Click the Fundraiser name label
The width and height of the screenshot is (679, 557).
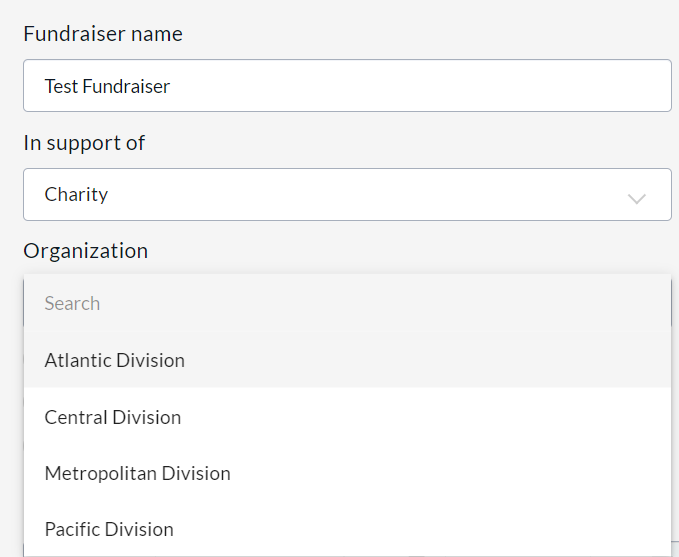coord(103,34)
